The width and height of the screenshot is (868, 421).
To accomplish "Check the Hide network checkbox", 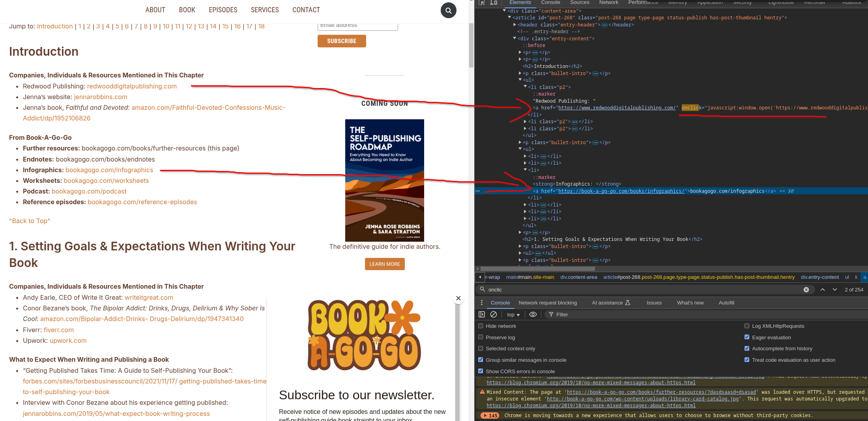I will [481, 326].
